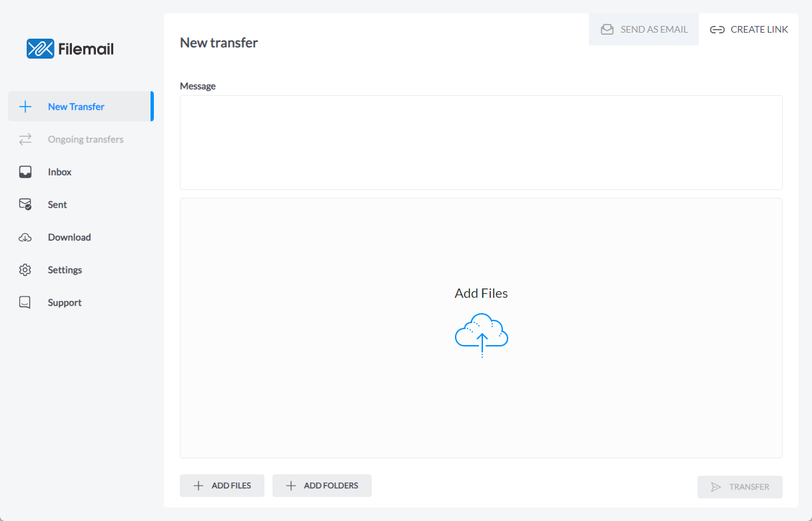The image size is (812, 521).
Task: Click the Support chat icon
Action: point(25,302)
